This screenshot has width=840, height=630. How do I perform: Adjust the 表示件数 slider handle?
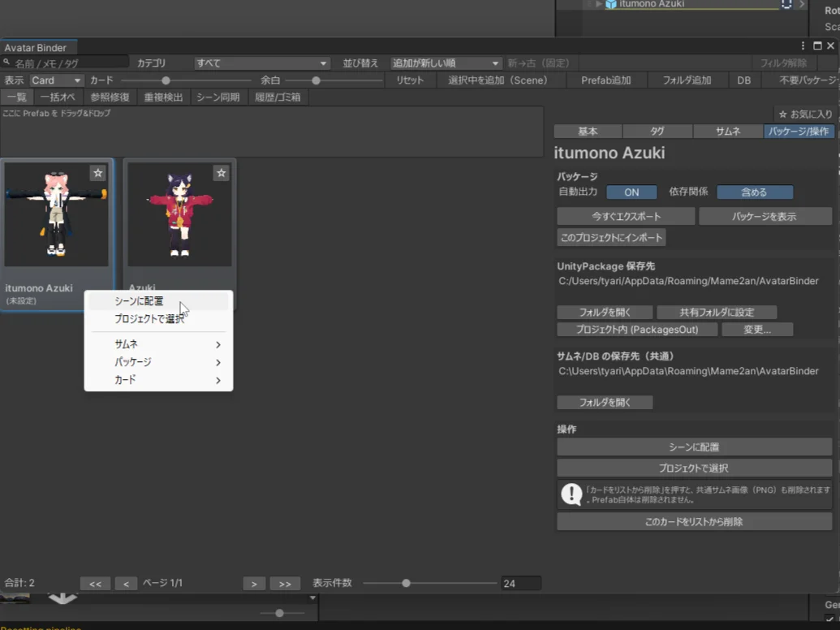[x=406, y=583]
